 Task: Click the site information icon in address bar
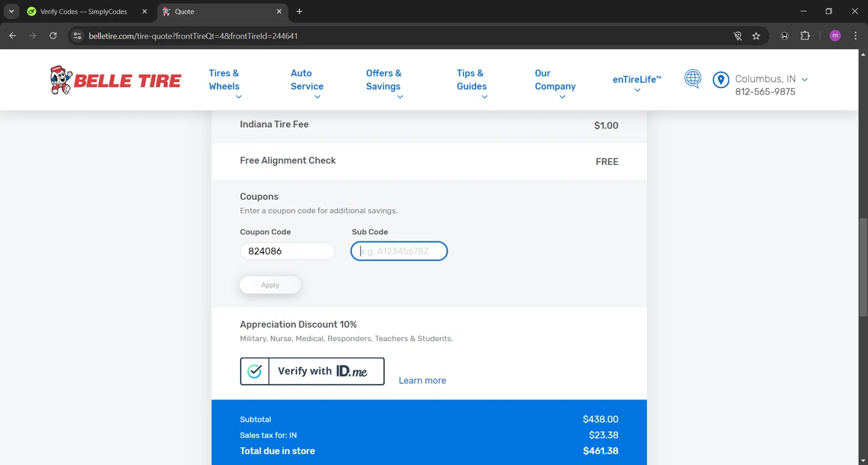coord(77,36)
